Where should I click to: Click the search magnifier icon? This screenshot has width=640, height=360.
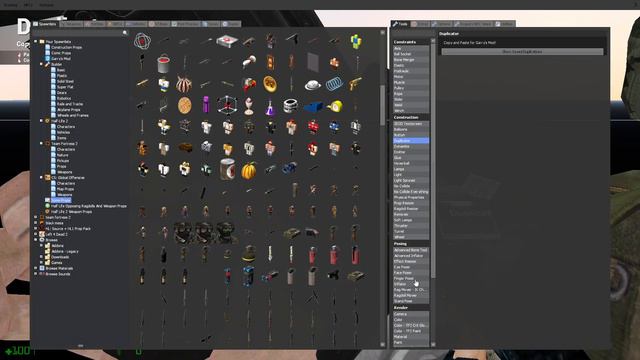pyautogui.click(x=125, y=33)
